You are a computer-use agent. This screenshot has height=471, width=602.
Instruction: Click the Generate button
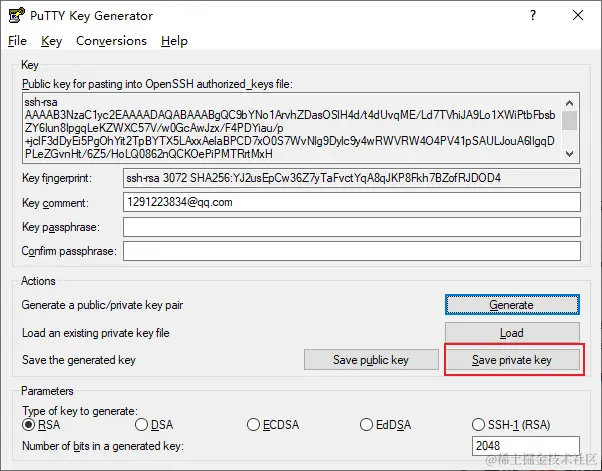511,305
